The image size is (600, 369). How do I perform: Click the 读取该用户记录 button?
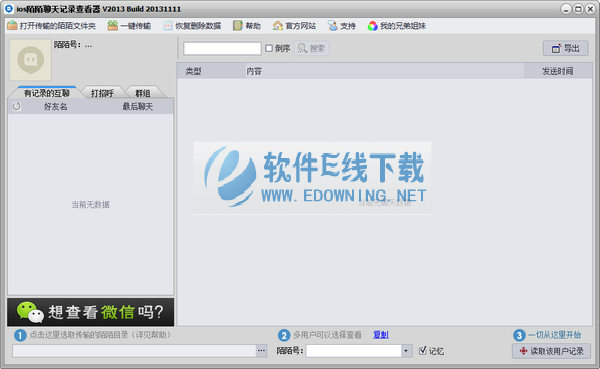[551, 351]
